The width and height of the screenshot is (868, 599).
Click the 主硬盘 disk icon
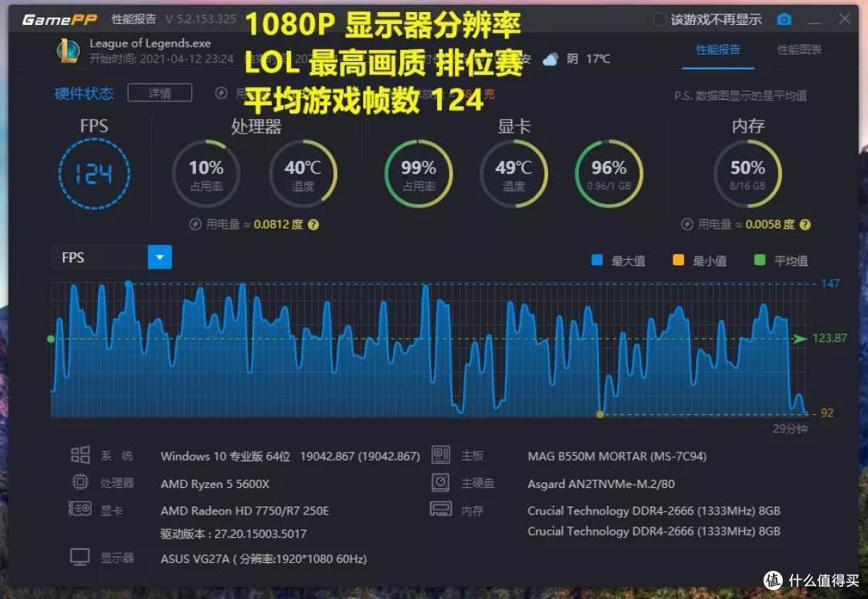click(x=440, y=482)
